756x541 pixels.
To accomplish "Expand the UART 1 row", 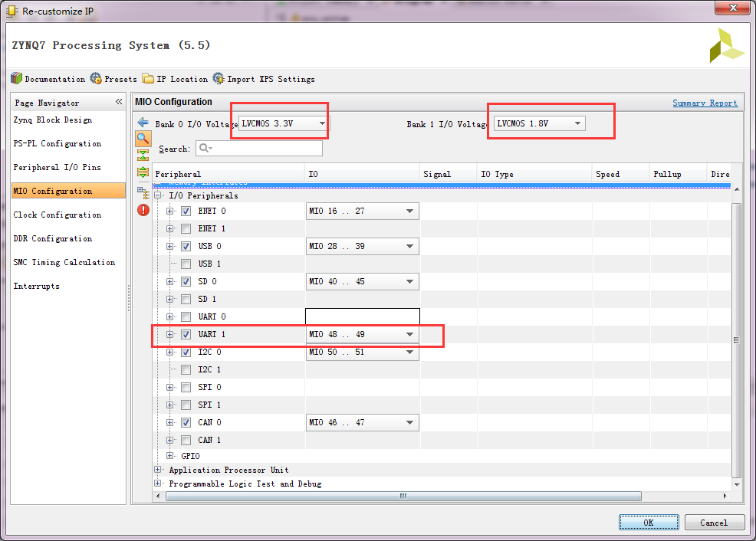I will tap(169, 334).
